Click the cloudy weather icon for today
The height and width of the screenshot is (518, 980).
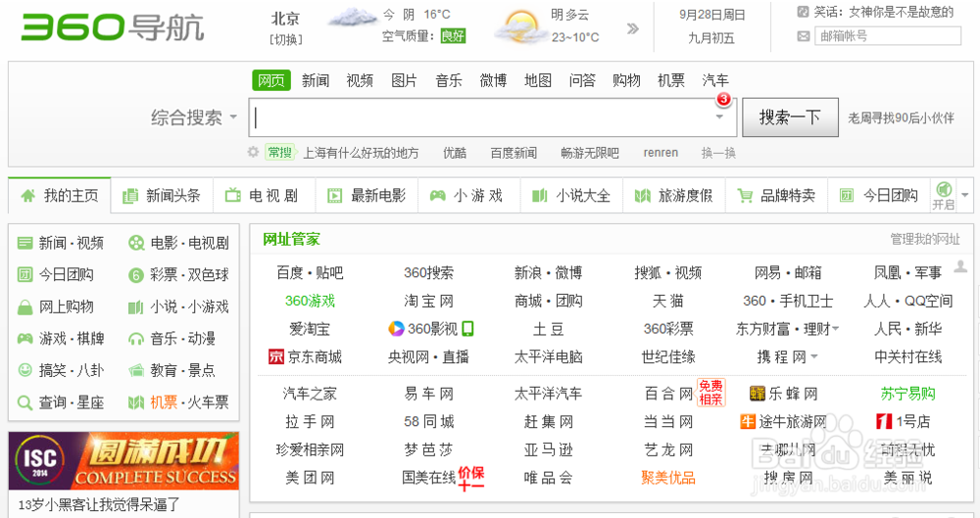[353, 18]
